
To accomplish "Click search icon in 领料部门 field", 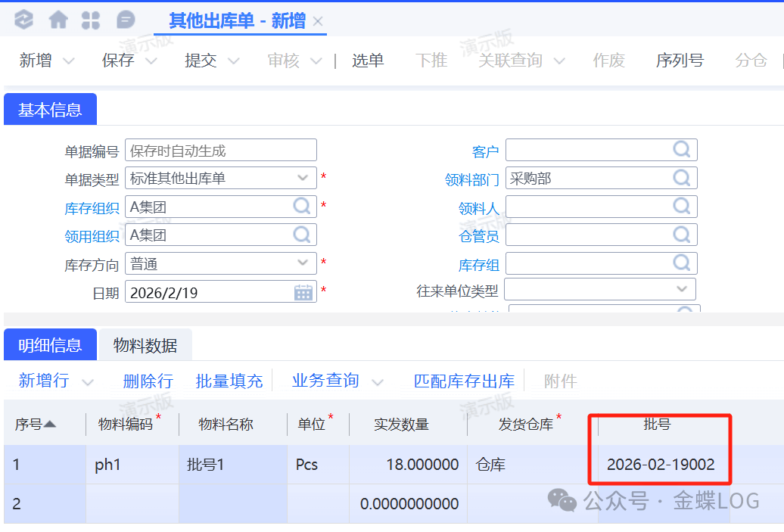I will [682, 179].
